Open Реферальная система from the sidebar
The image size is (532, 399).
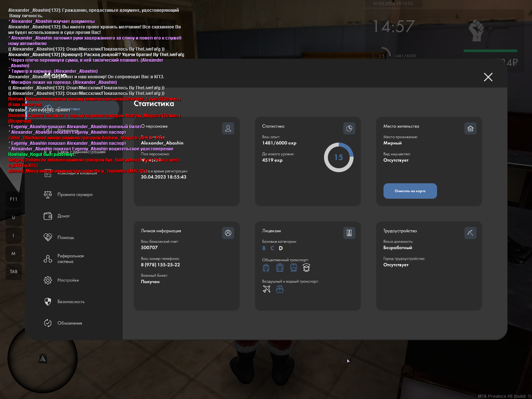(70, 259)
